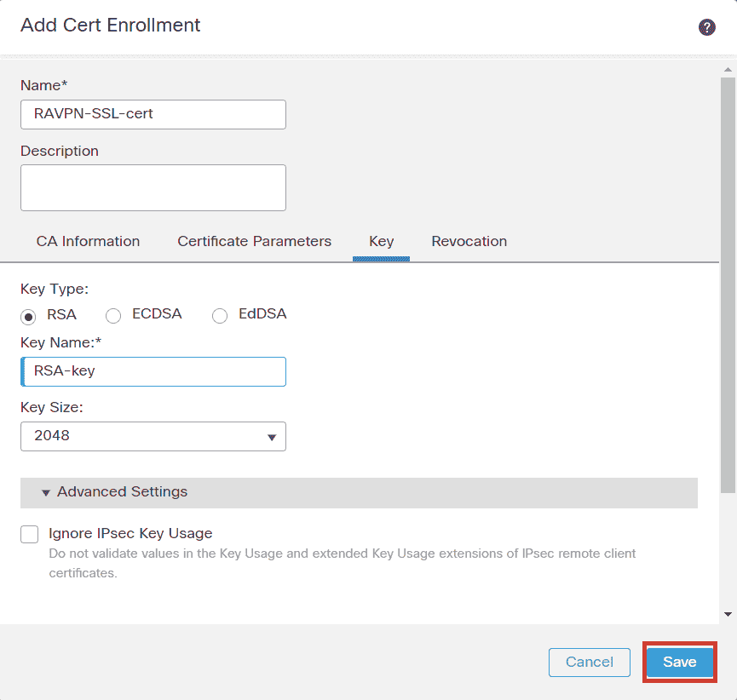Click into the Key Name field
737x700 pixels.
pos(153,371)
